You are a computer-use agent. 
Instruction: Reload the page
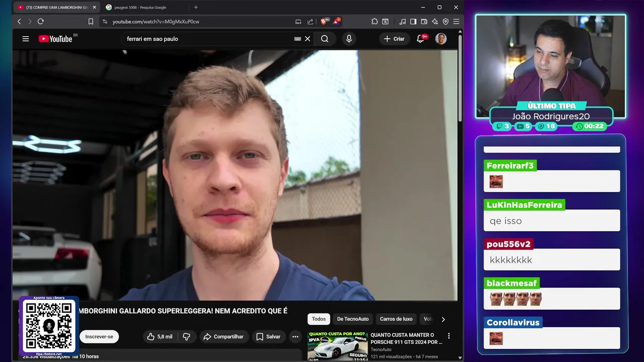(41, 22)
